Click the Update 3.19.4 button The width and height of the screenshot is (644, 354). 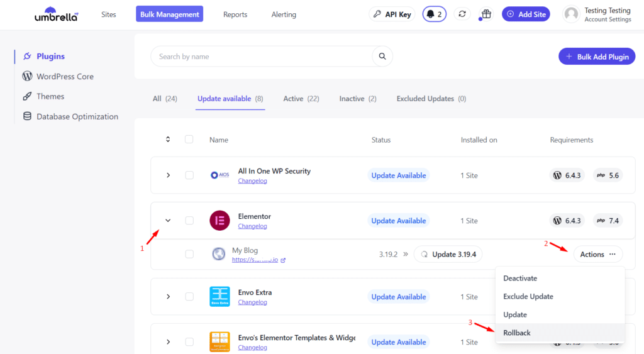click(x=448, y=254)
